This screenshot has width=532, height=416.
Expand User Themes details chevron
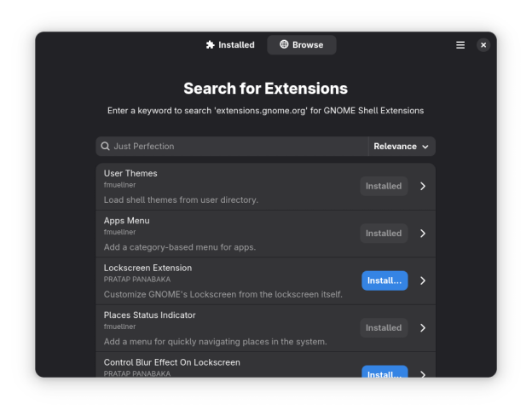423,186
